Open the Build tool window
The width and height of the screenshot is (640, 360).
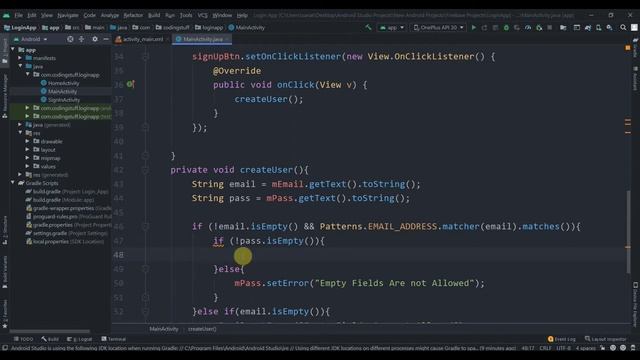pos(50,339)
